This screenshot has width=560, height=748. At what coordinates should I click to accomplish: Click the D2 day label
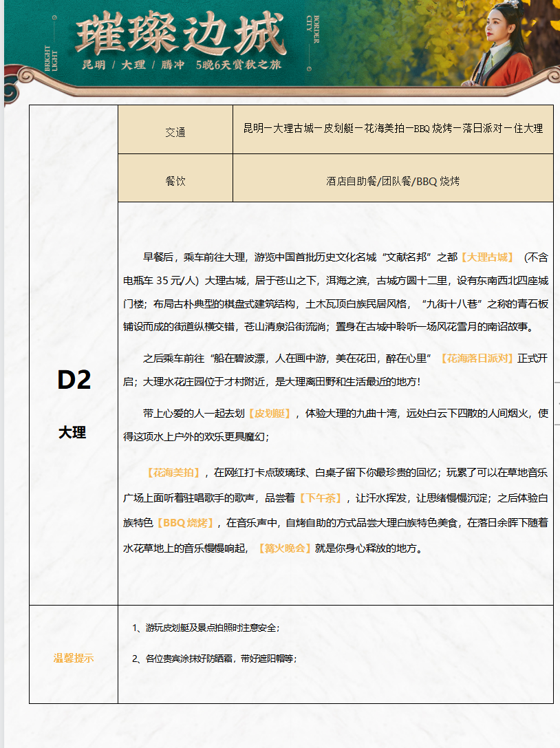point(74,381)
